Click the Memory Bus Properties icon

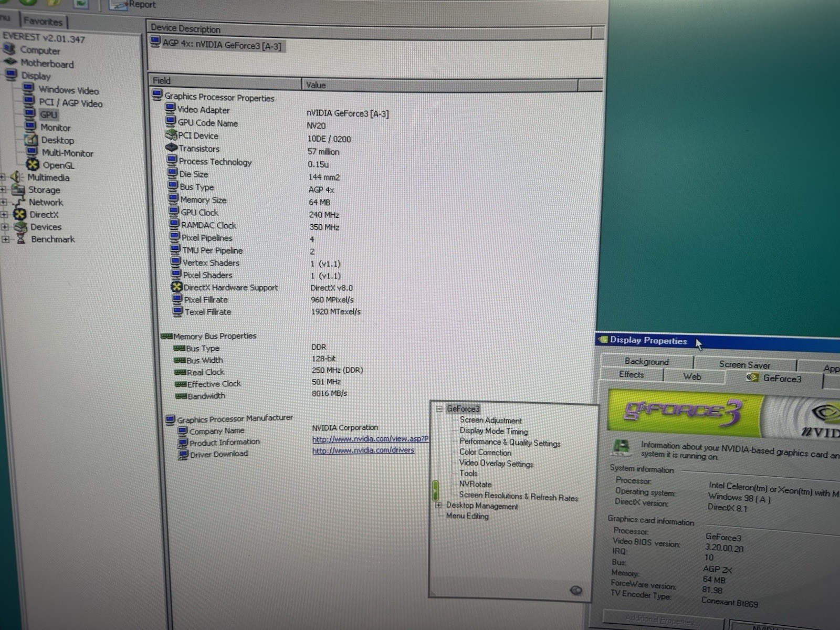tap(167, 336)
